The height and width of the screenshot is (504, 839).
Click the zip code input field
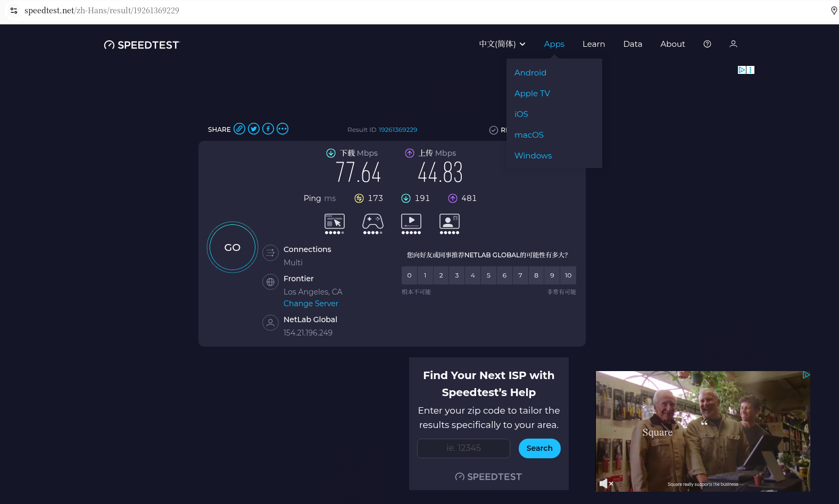click(463, 448)
